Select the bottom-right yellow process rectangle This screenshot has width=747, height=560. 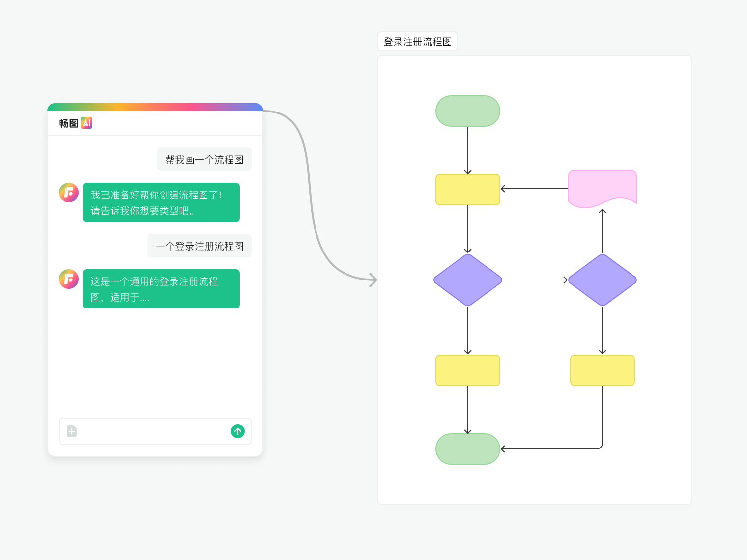coord(603,370)
